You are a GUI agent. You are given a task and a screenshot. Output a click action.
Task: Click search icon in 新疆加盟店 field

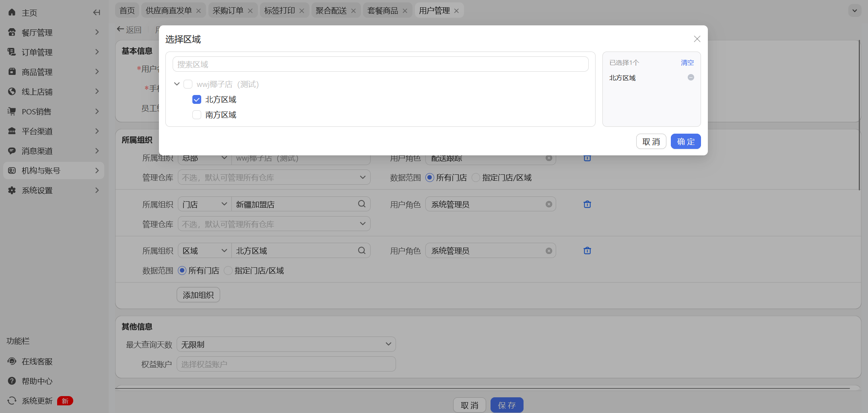point(361,204)
